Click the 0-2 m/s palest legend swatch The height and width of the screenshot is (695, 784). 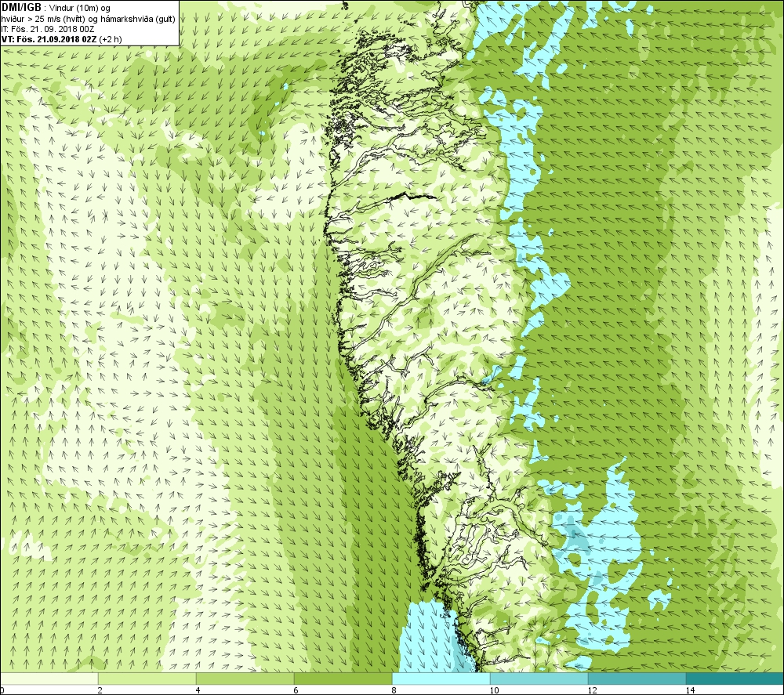[49, 679]
